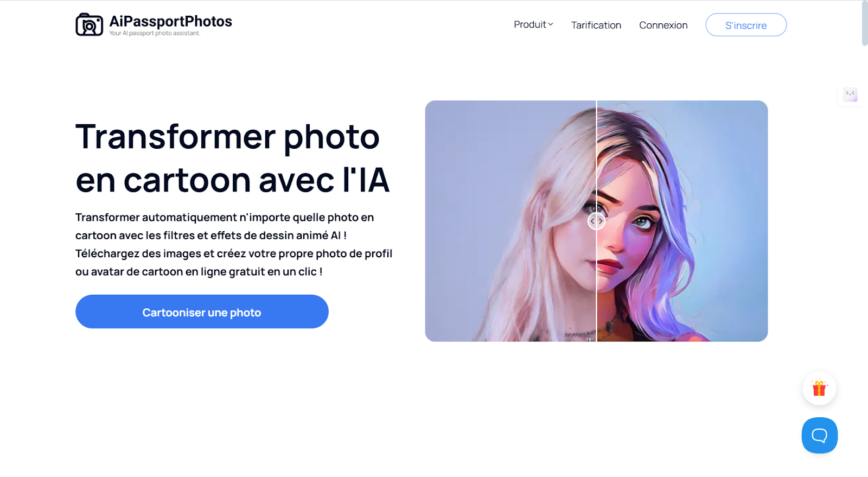Click the tagline 'Your AI passport photo assistant'
This screenshot has height=477, width=868.
coord(155,33)
